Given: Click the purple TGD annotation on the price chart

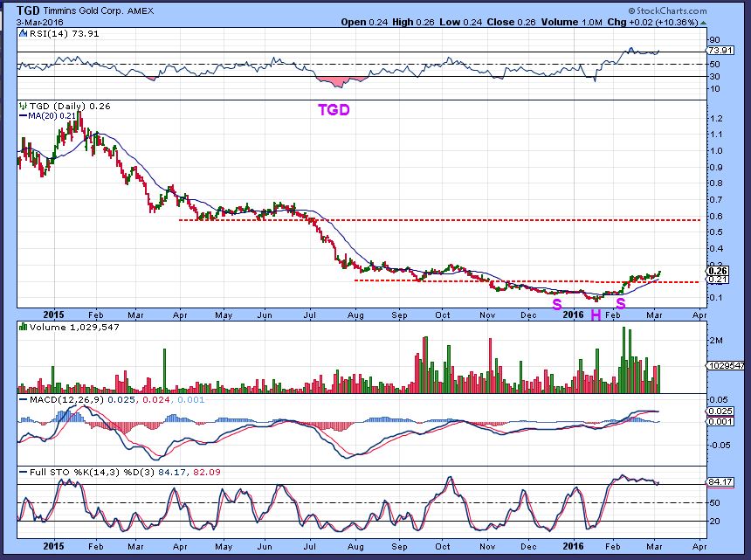Looking at the screenshot, I should tap(334, 110).
